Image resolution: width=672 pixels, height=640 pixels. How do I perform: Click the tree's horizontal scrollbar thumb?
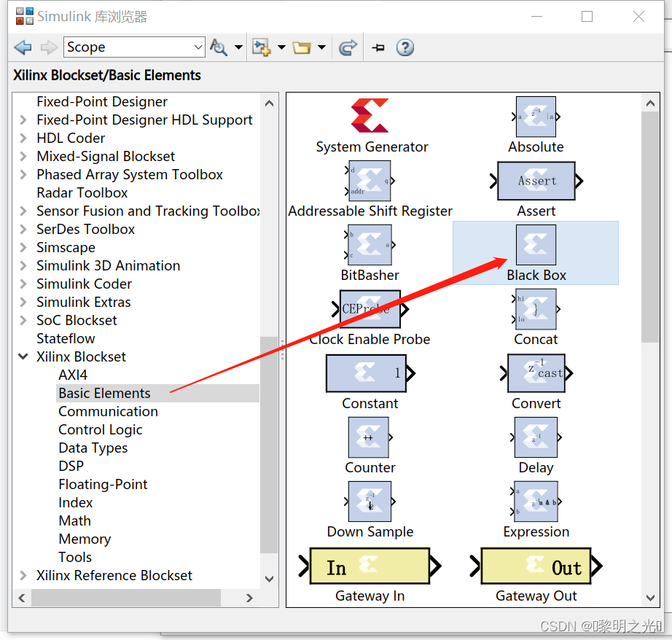click(126, 598)
